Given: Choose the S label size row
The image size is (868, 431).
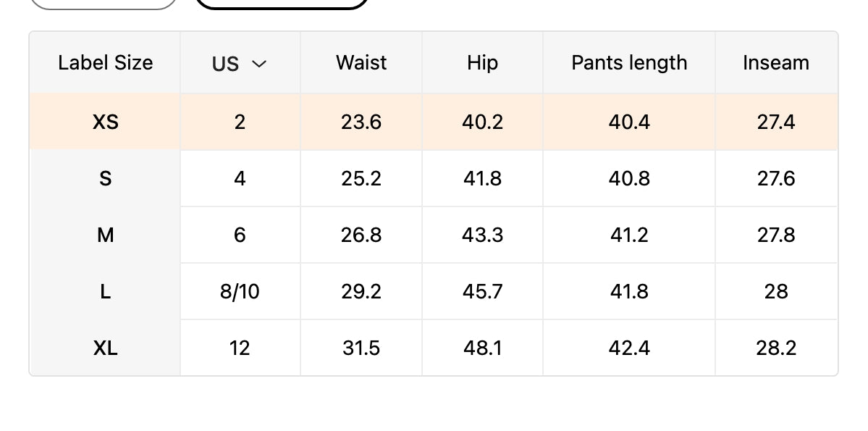Looking at the screenshot, I should click(x=105, y=178).
